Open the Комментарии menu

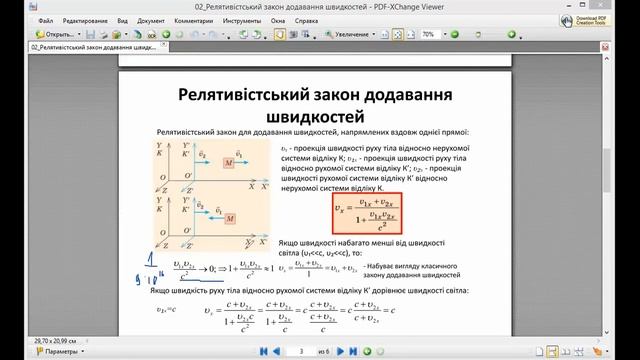(x=193, y=21)
